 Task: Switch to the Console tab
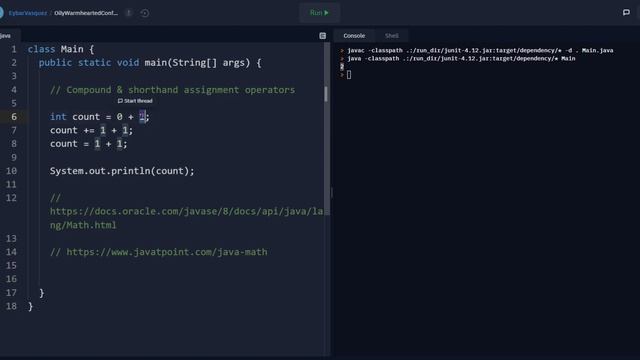(354, 36)
